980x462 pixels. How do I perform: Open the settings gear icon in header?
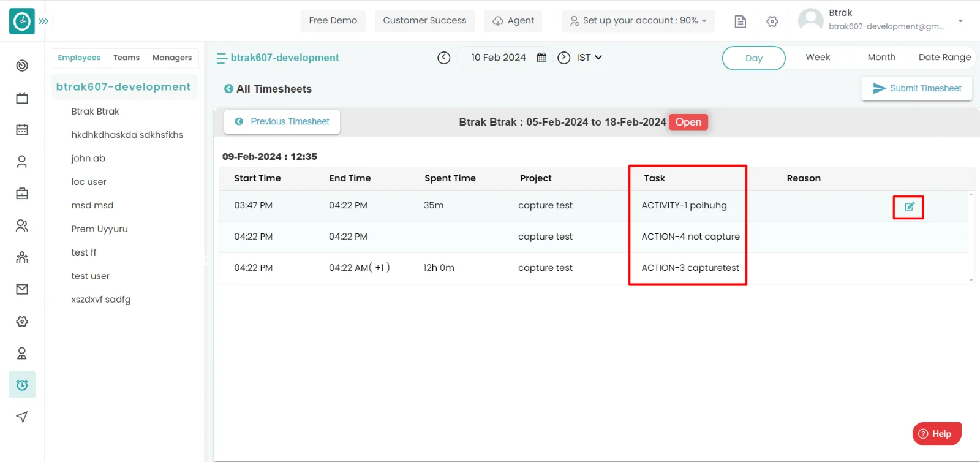[772, 21]
